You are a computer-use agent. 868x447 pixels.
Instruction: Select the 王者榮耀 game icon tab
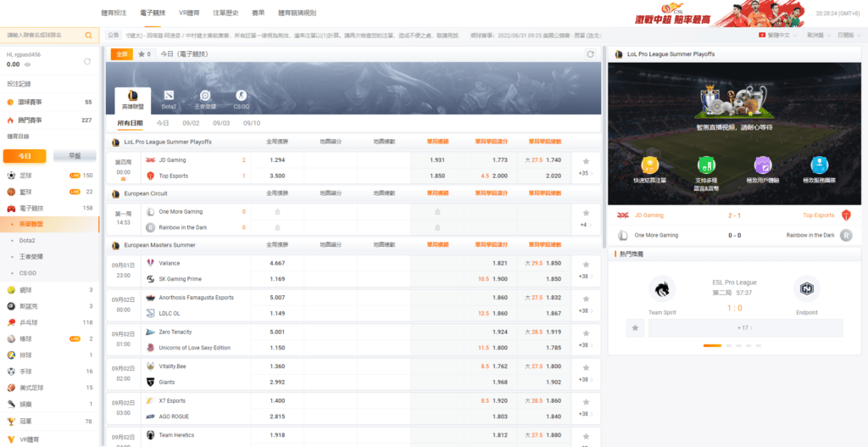(204, 98)
